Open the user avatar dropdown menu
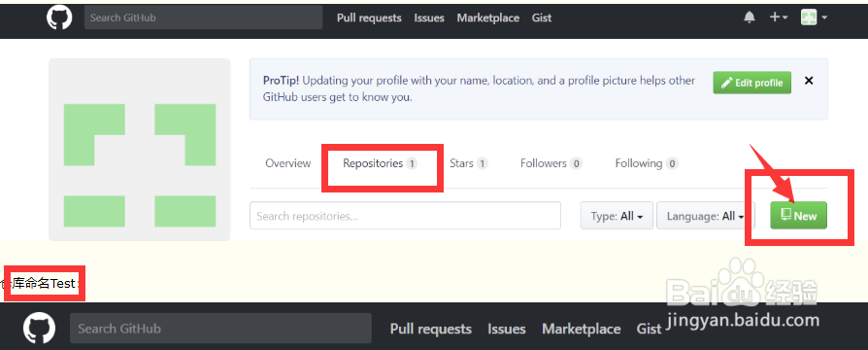 (x=814, y=17)
